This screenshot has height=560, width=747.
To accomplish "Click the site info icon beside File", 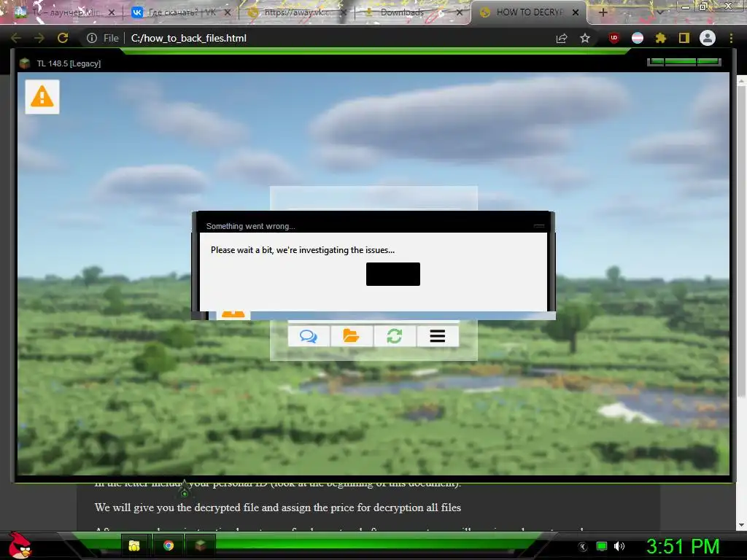I will point(91,38).
